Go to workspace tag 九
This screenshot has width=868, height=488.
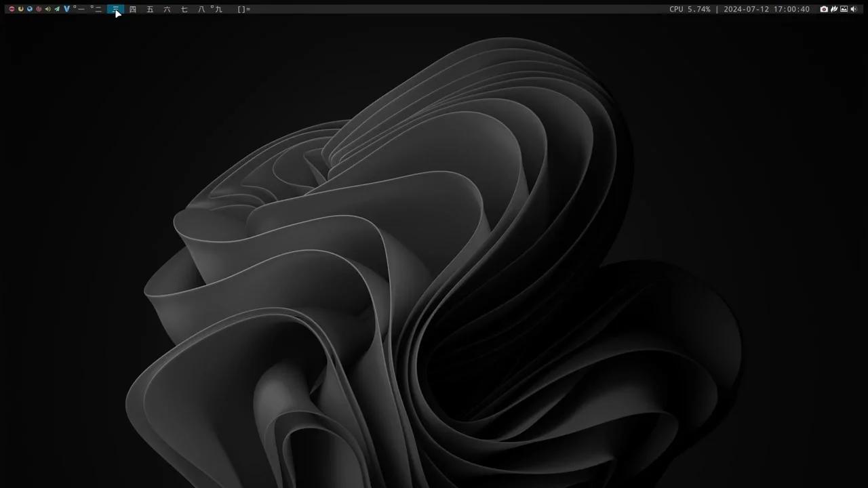(x=218, y=9)
